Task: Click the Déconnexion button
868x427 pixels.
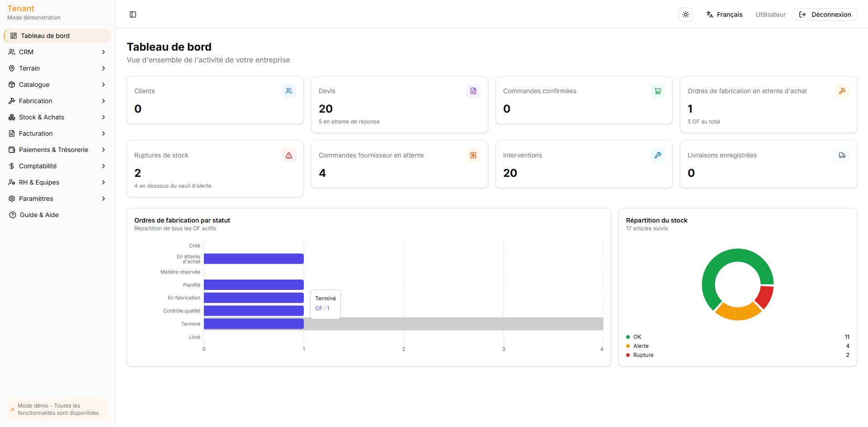Action: (x=825, y=14)
